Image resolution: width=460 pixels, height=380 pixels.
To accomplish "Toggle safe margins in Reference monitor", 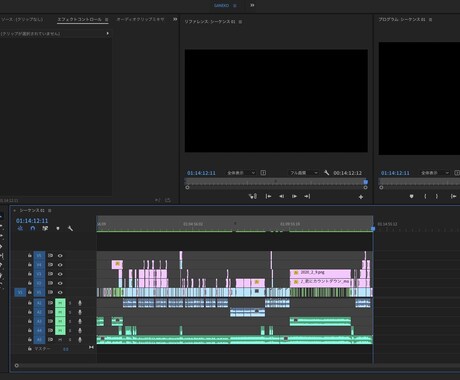I will pos(263,173).
